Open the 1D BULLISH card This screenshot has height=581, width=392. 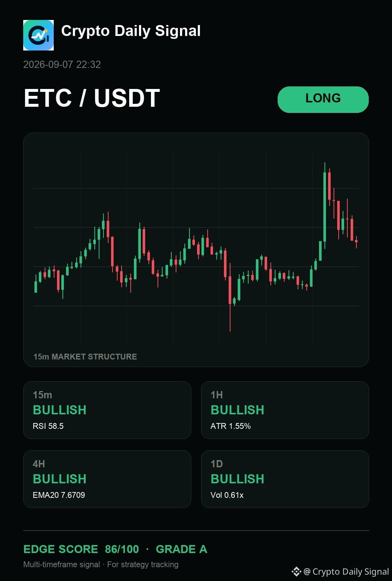pos(285,479)
